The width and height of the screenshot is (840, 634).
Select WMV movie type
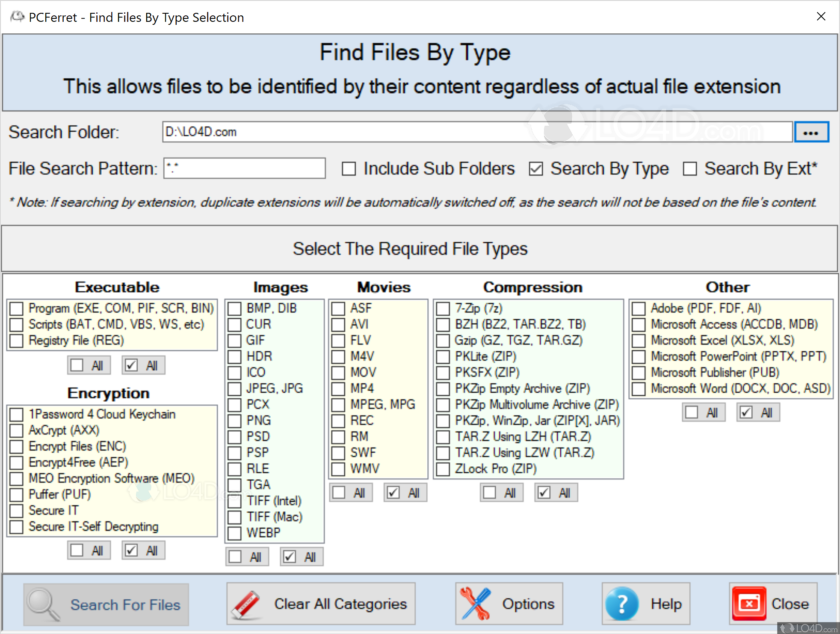point(338,469)
